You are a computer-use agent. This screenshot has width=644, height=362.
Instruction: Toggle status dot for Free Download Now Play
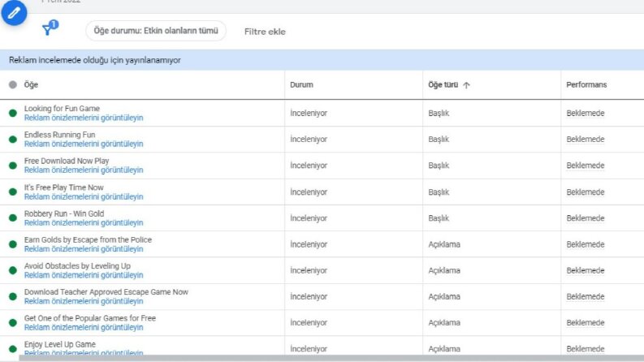pos(13,166)
